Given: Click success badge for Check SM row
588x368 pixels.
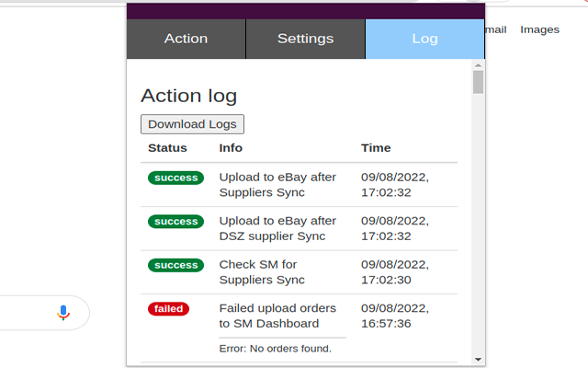Looking at the screenshot, I should pos(175,265).
